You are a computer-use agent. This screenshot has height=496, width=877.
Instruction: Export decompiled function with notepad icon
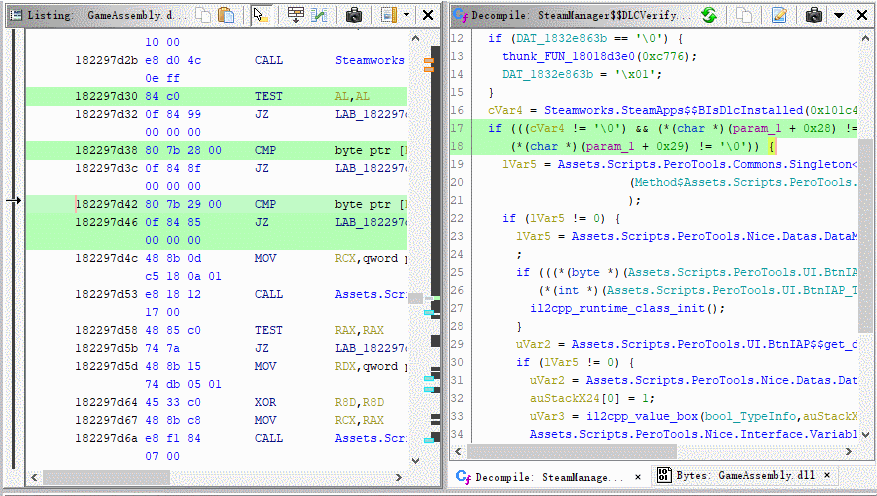[x=778, y=15]
